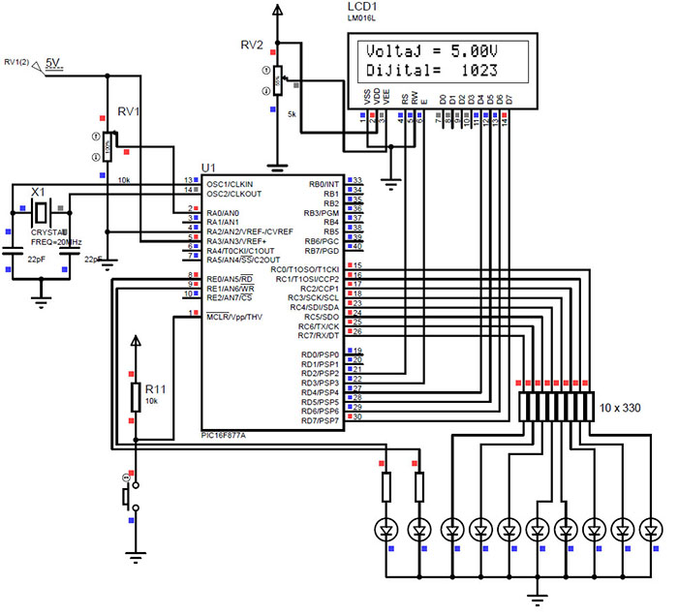The image size is (678, 616).
Task: Select the R11 10k resistor
Action: coord(136,398)
